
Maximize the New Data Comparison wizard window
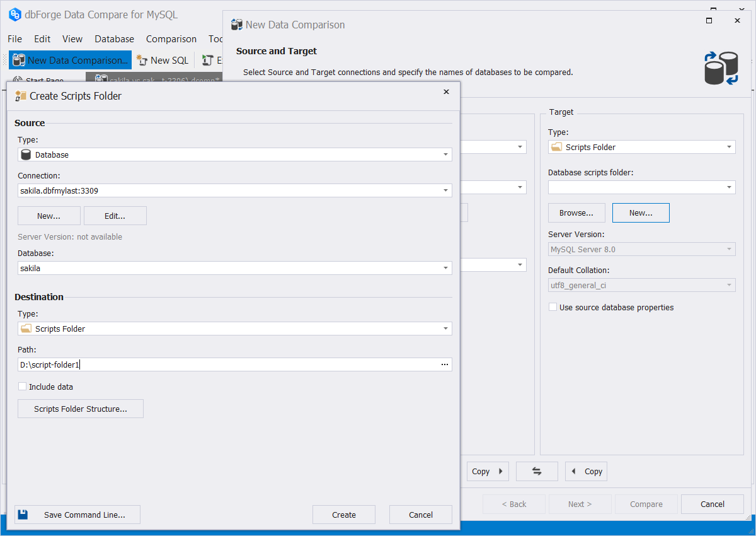click(x=709, y=20)
